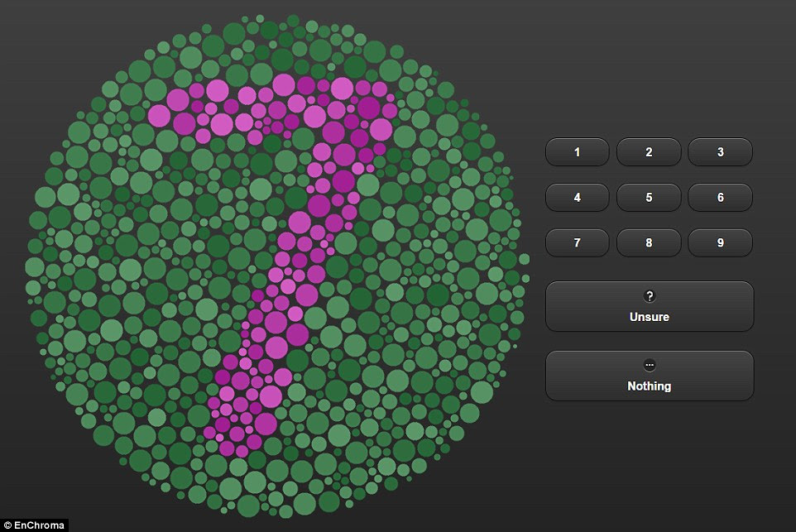Select answer button 3
796x532 pixels.
coord(721,151)
